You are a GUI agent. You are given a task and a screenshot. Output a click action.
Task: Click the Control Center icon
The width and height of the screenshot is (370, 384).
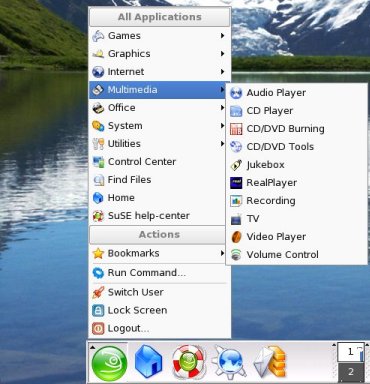click(98, 162)
